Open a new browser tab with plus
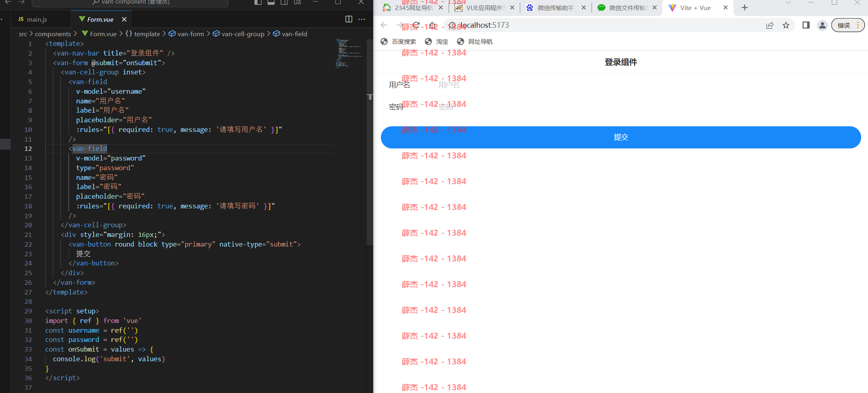This screenshot has height=393, width=868. click(x=745, y=8)
